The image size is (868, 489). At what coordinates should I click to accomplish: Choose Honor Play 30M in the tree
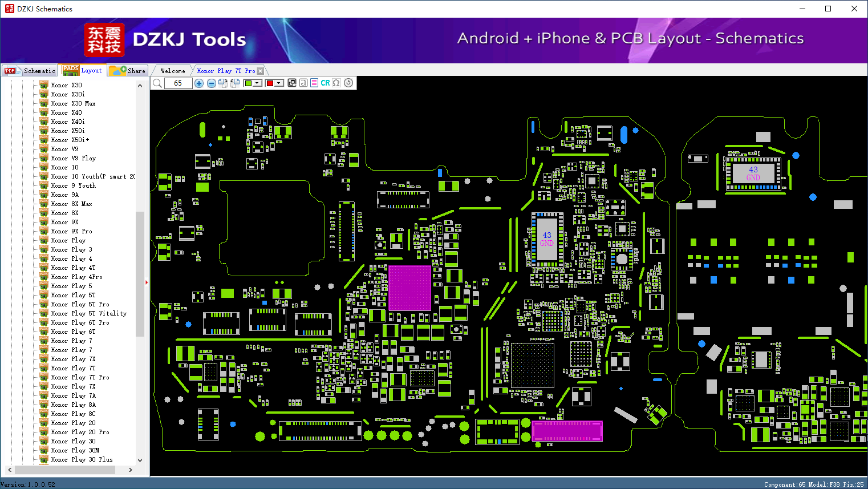click(75, 450)
